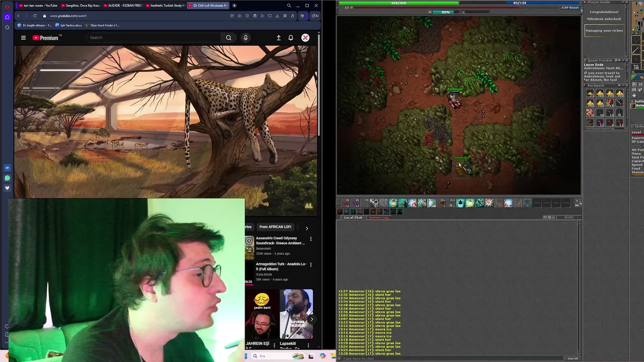Image resolution: width=644 pixels, height=362 pixels.
Task: Select the 'From AFRICAN LOFI' chip
Action: click(x=275, y=227)
